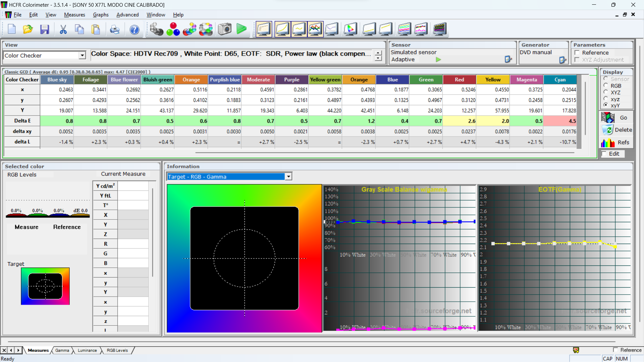644x362 pixels.
Task: Click the red, green, blue primaries measure icon
Action: 173,29
